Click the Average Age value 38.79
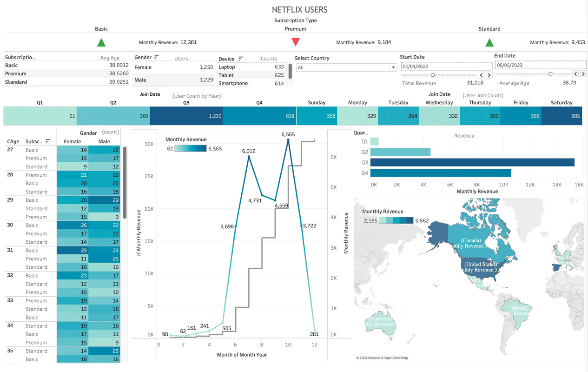The width and height of the screenshot is (588, 372). pyautogui.click(x=569, y=83)
